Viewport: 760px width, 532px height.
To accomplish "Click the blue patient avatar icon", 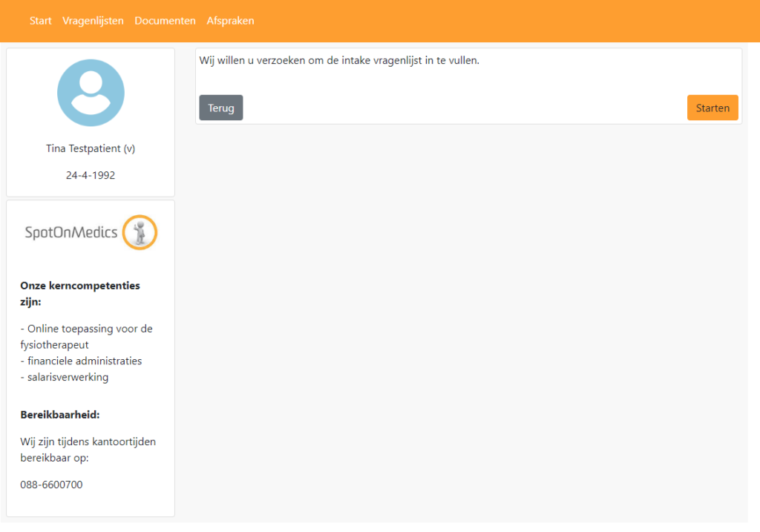I will 91,93.
